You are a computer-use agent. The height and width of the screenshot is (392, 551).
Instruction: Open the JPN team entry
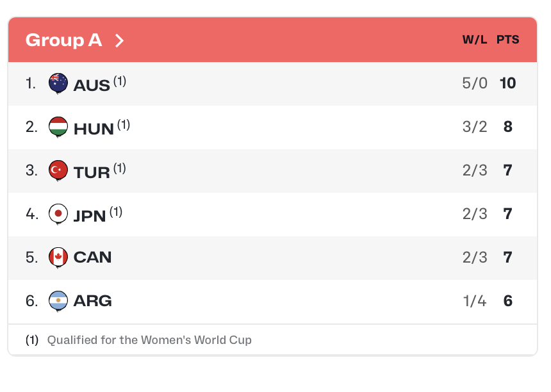pyautogui.click(x=90, y=215)
